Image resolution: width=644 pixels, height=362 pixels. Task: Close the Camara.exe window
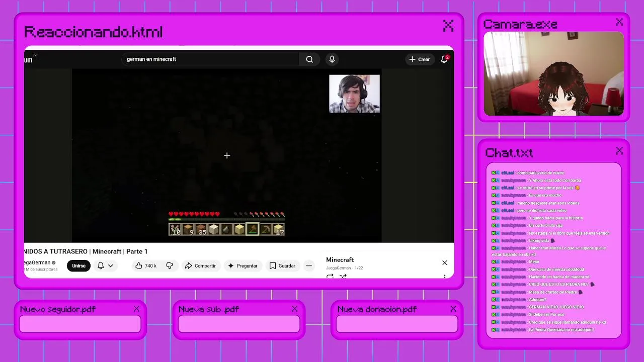point(619,22)
